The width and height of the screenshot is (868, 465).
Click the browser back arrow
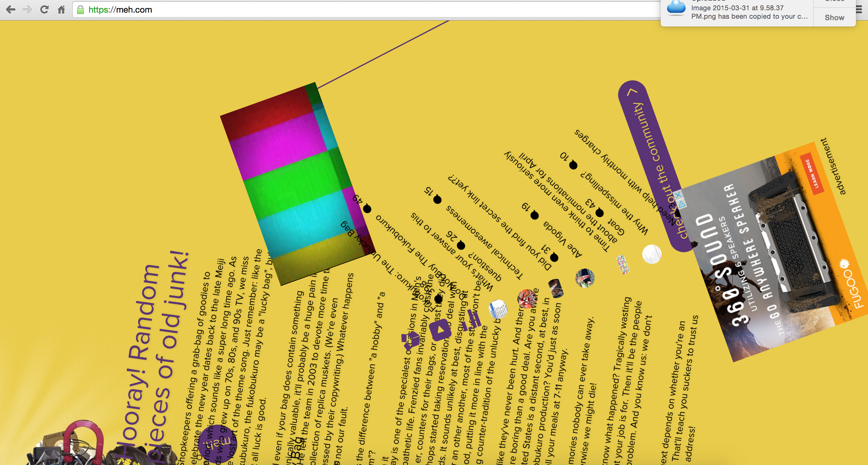coord(11,9)
